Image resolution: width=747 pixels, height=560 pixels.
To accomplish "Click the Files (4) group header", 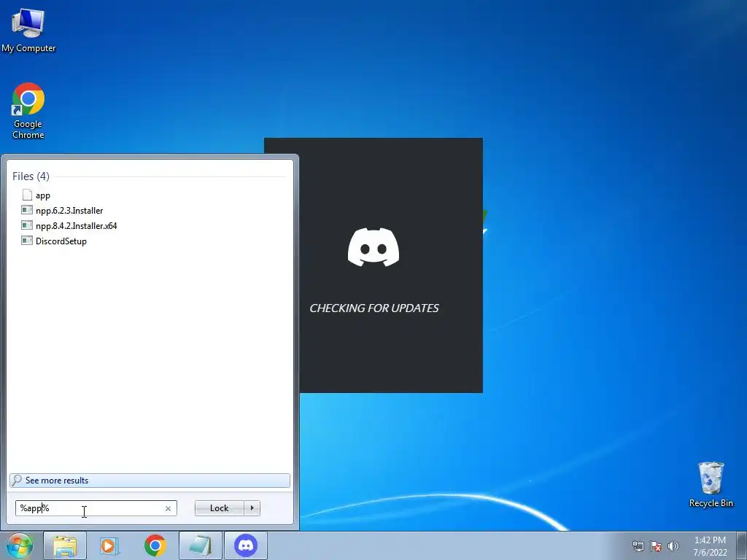I will [31, 176].
